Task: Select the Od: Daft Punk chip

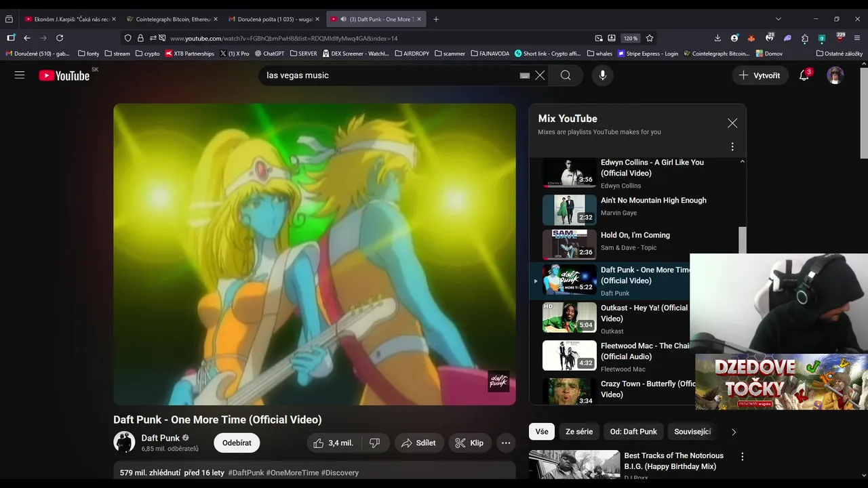Action: click(x=633, y=432)
